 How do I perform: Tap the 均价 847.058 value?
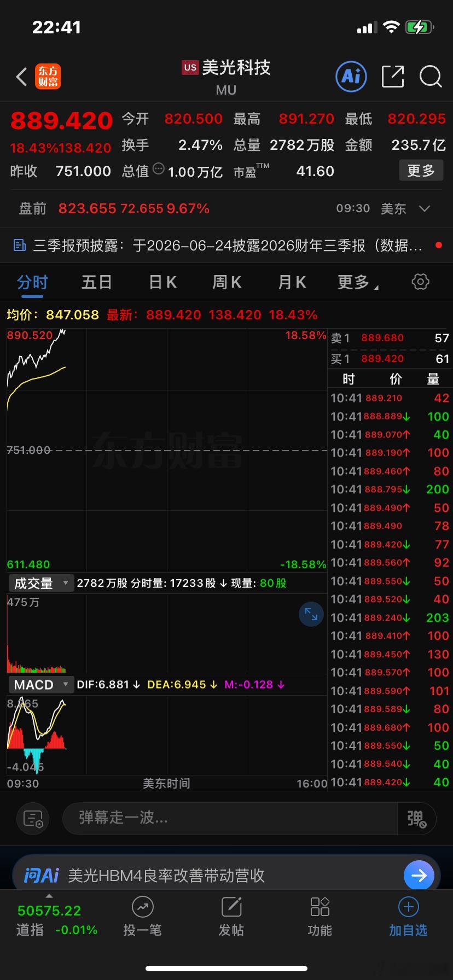pos(72,315)
